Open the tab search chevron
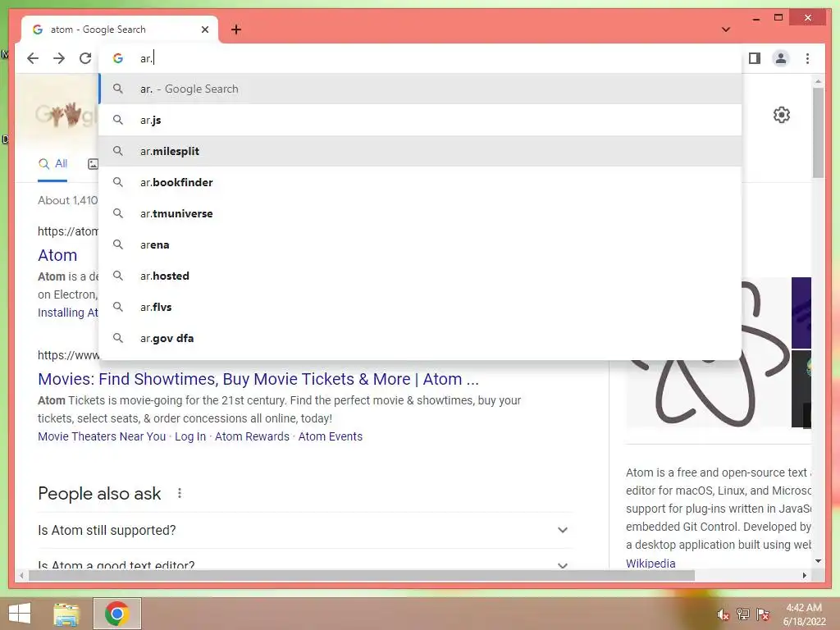Screen dimensions: 840x630 (x=726, y=30)
